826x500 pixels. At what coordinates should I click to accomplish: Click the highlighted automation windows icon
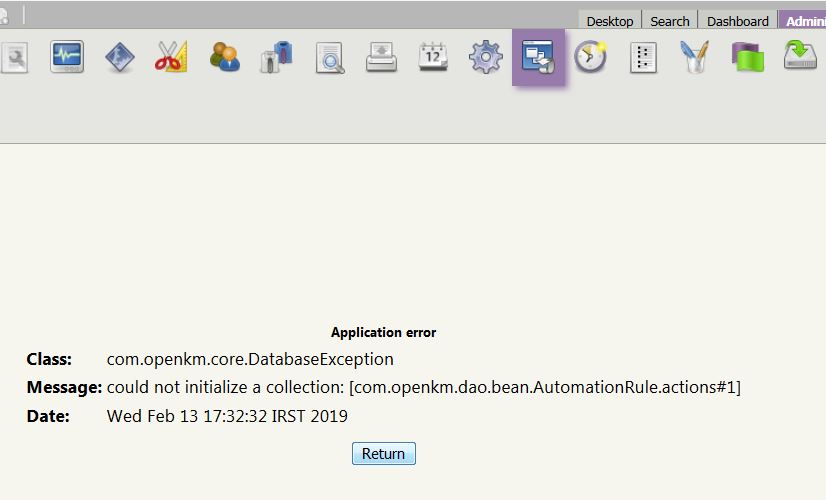coord(538,57)
